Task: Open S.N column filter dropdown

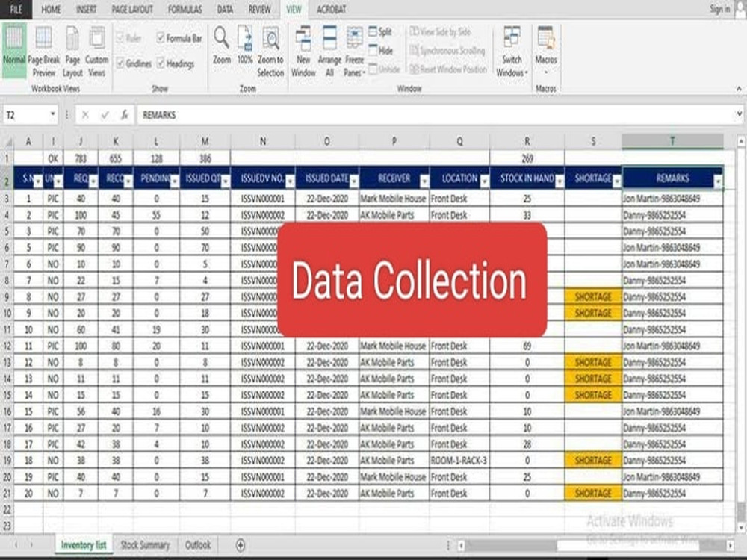Action: click(x=37, y=181)
